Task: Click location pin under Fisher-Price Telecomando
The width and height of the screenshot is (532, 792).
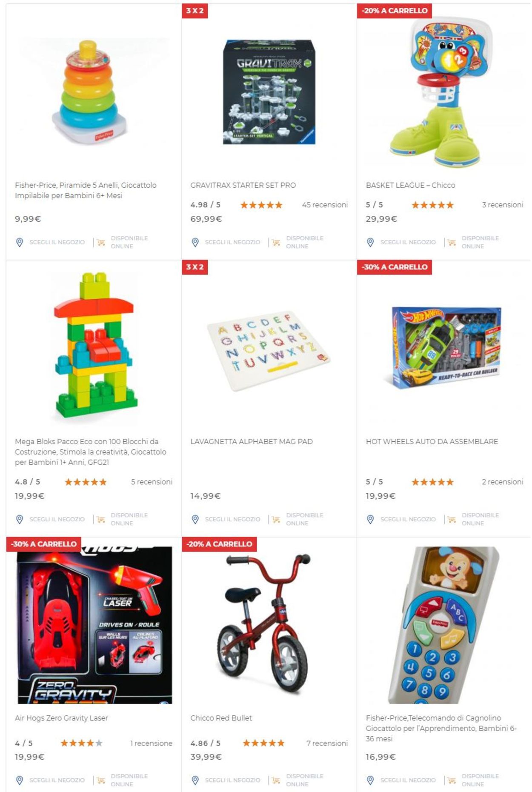Action: click(x=370, y=780)
